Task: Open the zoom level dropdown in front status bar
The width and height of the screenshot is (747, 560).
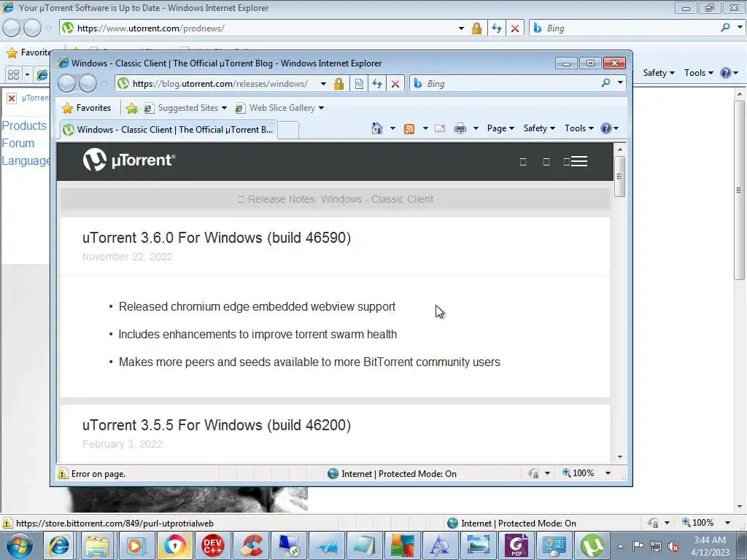Action: point(608,473)
